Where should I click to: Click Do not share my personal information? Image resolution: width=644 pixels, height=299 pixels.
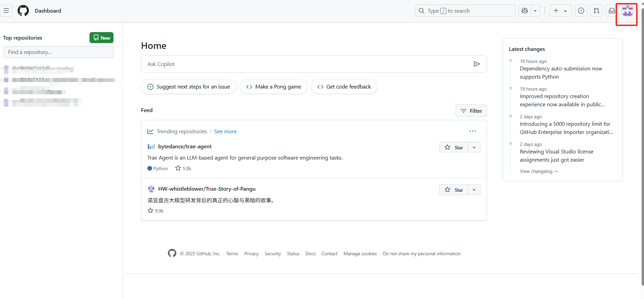(x=422, y=254)
